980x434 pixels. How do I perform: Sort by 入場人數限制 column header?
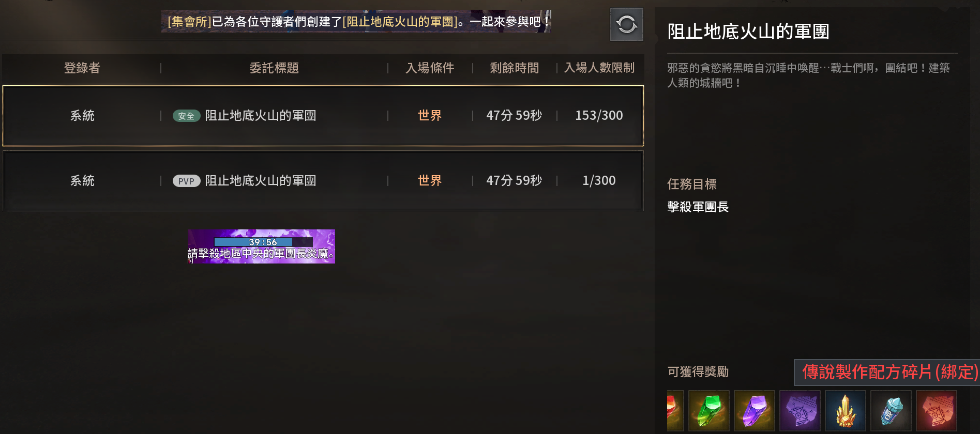point(599,68)
